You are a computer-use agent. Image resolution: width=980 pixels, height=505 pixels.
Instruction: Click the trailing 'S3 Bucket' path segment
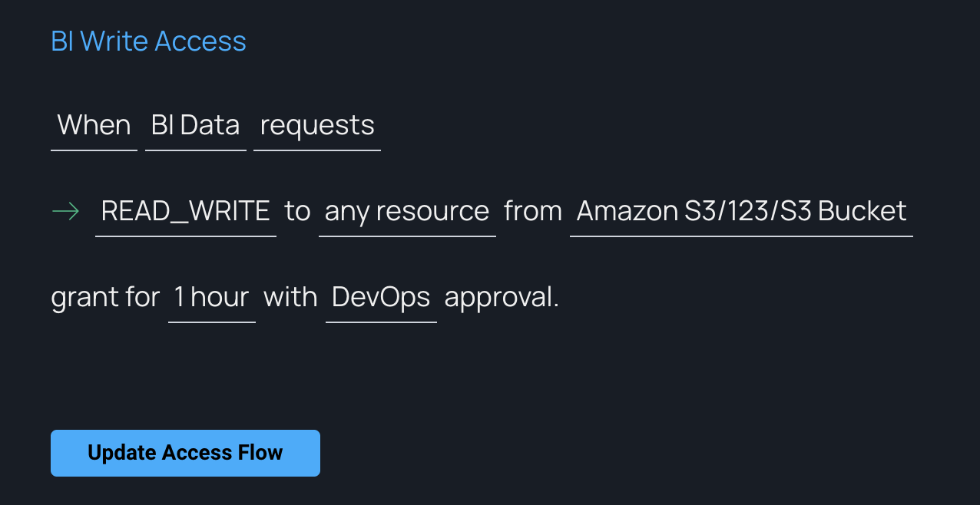point(843,211)
